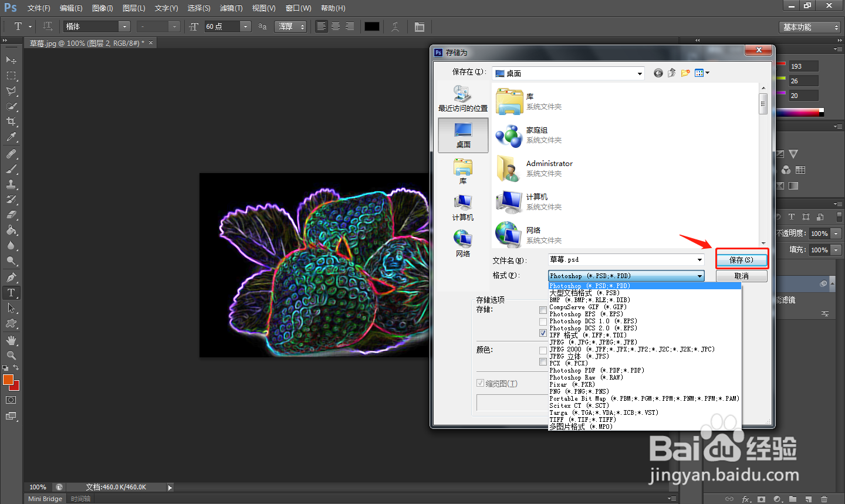Go to 最近访问的位置 in sidebar
845x504 pixels.
463,98
